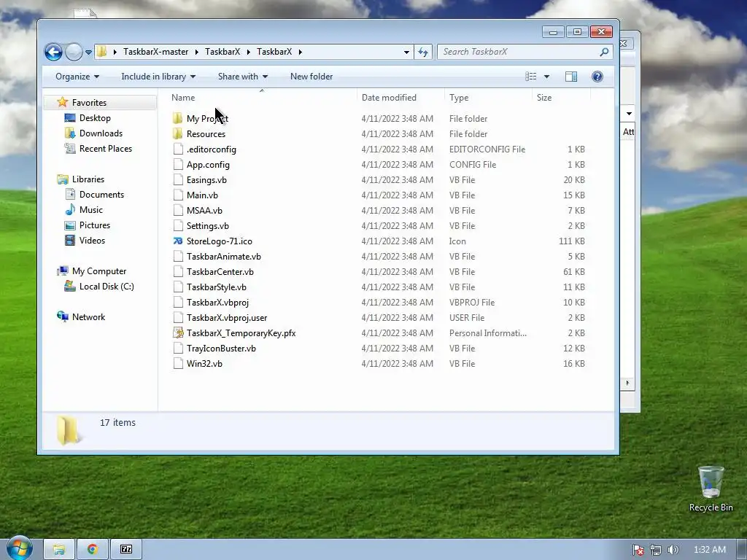The image size is (747, 560).
Task: Go back with the blue Back arrow
Action: 53,52
